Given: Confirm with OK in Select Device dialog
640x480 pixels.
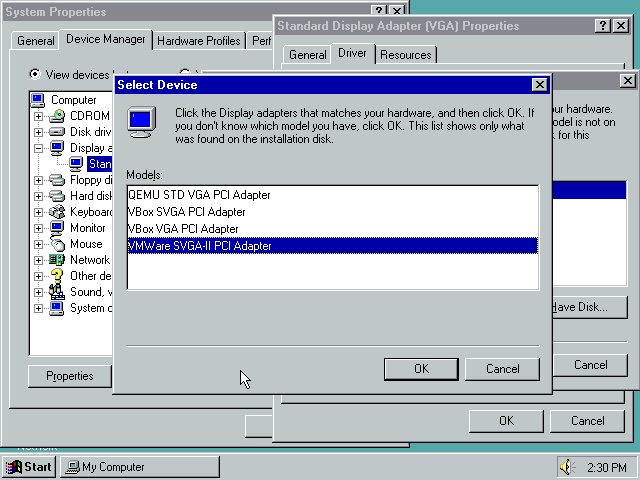Looking at the screenshot, I should [421, 369].
